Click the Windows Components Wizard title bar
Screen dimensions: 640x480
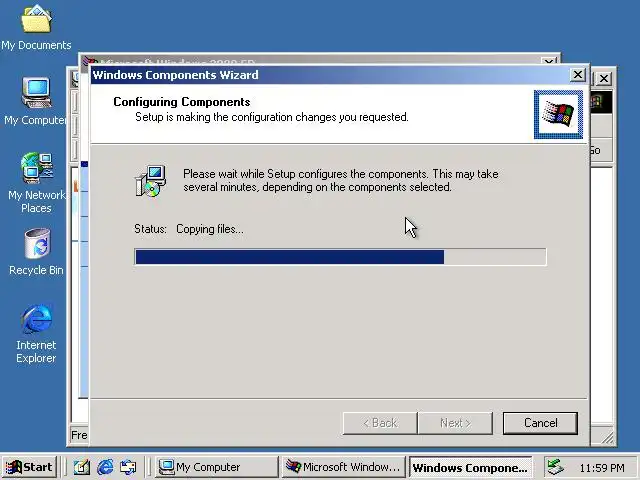click(x=331, y=75)
